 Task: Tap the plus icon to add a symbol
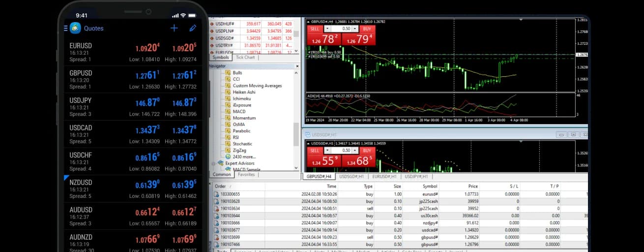click(174, 28)
